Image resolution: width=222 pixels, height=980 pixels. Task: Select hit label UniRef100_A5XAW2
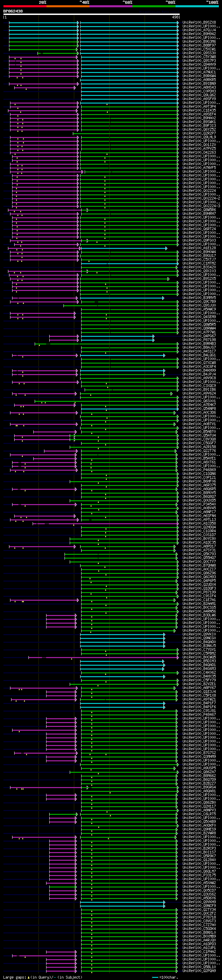pos(199,883)
